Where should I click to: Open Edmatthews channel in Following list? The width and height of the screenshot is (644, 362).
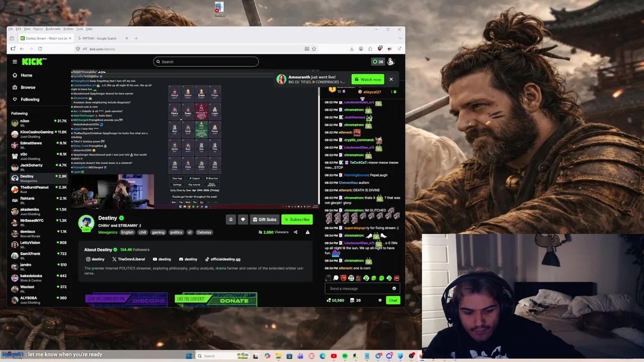click(x=39, y=145)
